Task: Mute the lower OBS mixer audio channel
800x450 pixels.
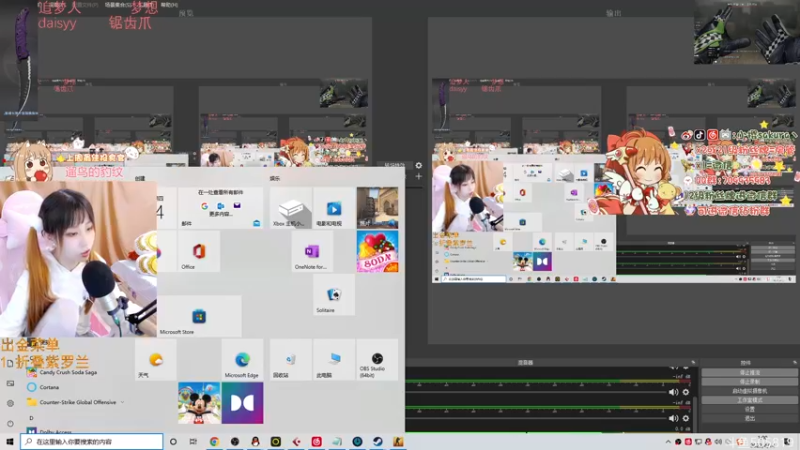Action: click(x=673, y=418)
